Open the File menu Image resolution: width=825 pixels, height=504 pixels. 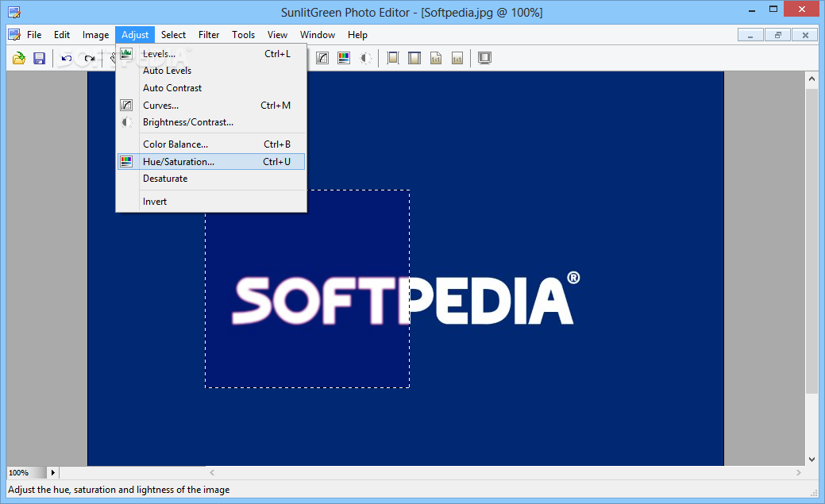[34, 35]
